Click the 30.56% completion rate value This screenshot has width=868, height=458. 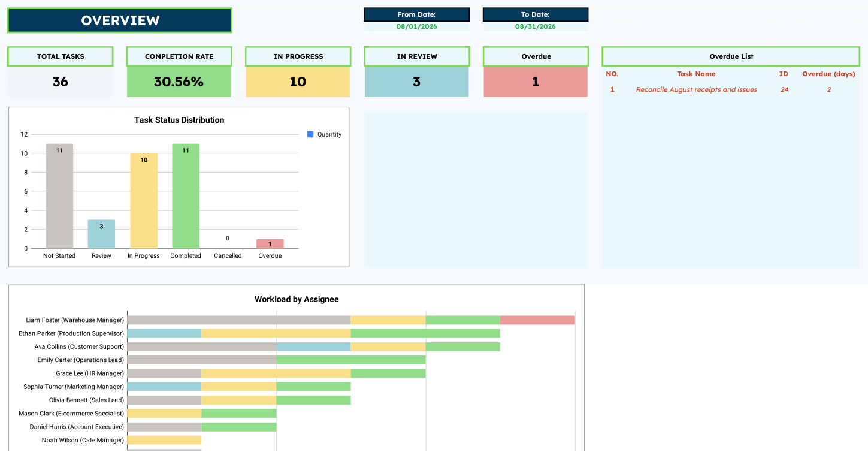tap(179, 82)
